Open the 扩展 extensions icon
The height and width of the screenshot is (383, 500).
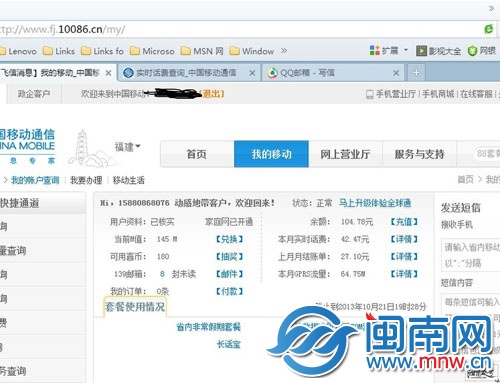384,51
